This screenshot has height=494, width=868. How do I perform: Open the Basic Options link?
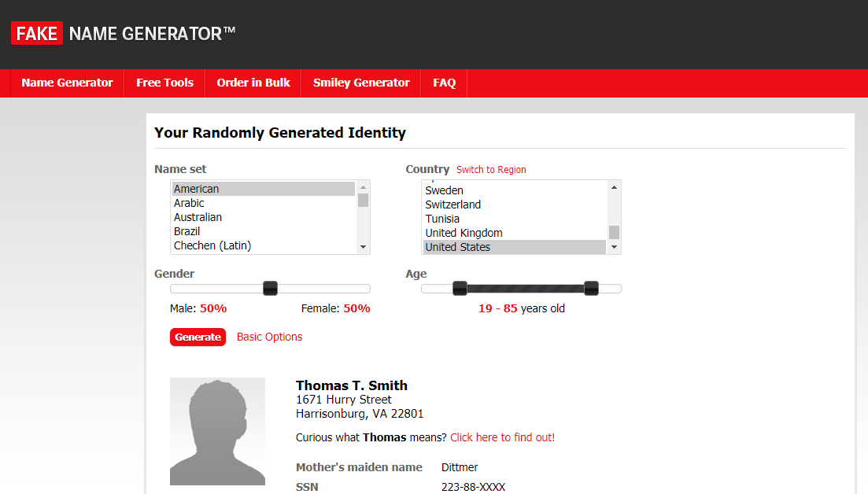tap(270, 337)
